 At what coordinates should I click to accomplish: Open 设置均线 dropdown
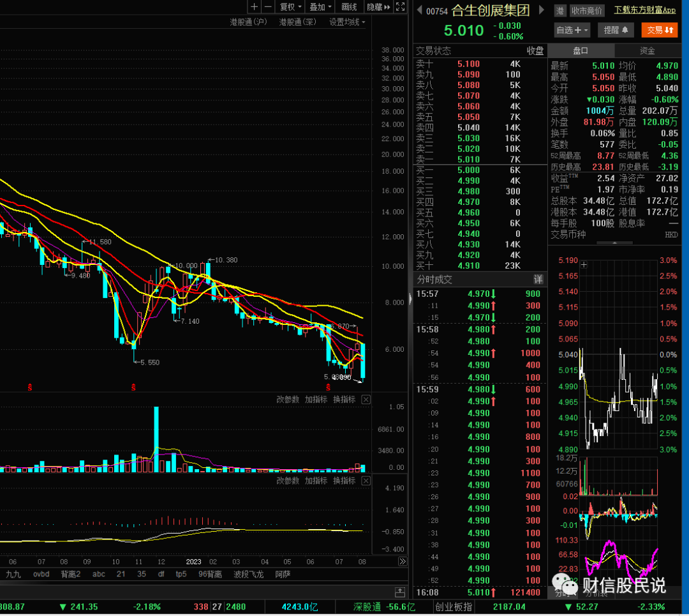(x=347, y=22)
